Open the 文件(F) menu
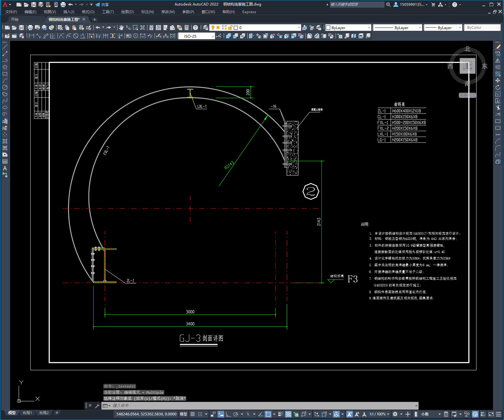 pos(11,12)
